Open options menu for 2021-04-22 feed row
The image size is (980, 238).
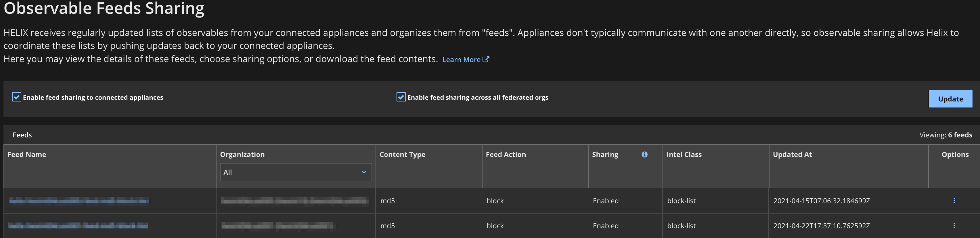pos(954,226)
